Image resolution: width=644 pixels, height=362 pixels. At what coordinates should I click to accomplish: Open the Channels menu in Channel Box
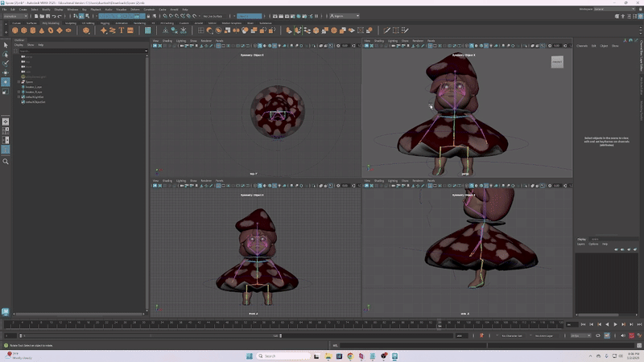pos(582,46)
